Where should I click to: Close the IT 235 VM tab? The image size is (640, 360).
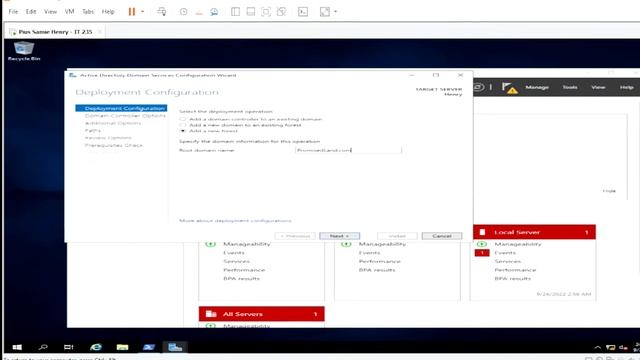(x=100, y=32)
